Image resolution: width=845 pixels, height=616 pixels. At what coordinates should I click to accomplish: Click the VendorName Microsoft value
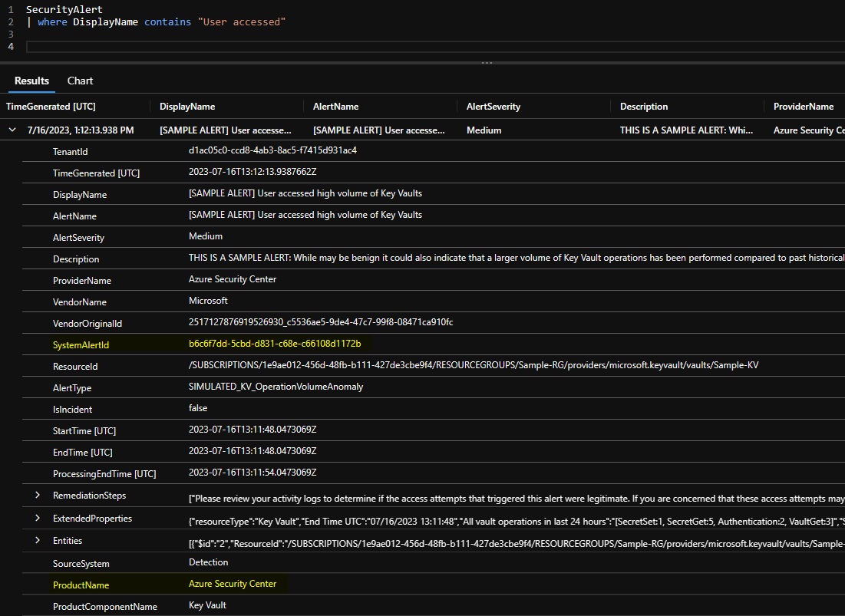[x=208, y=301]
